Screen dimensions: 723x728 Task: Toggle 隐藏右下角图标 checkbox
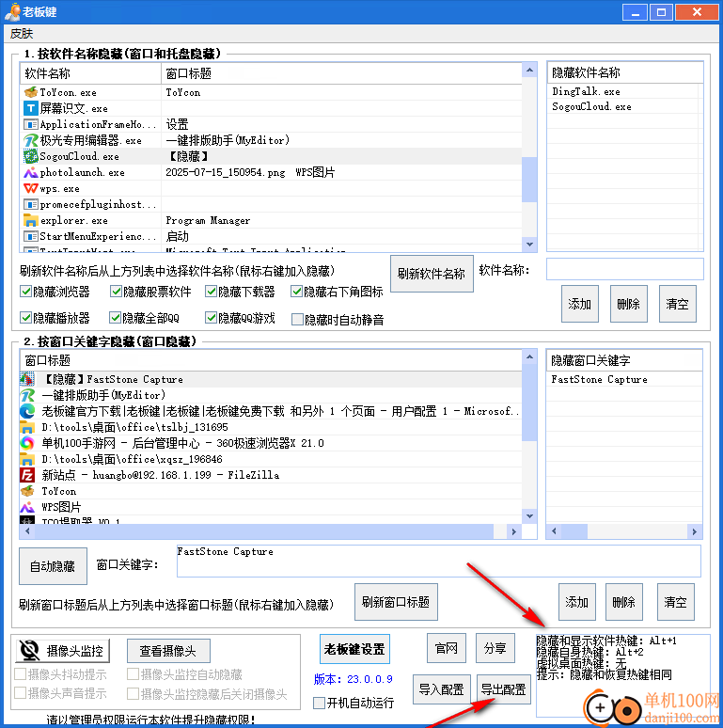coord(296,292)
